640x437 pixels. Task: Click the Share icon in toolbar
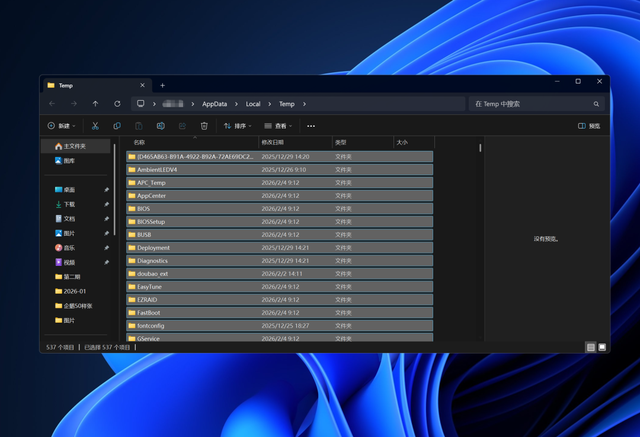(182, 126)
